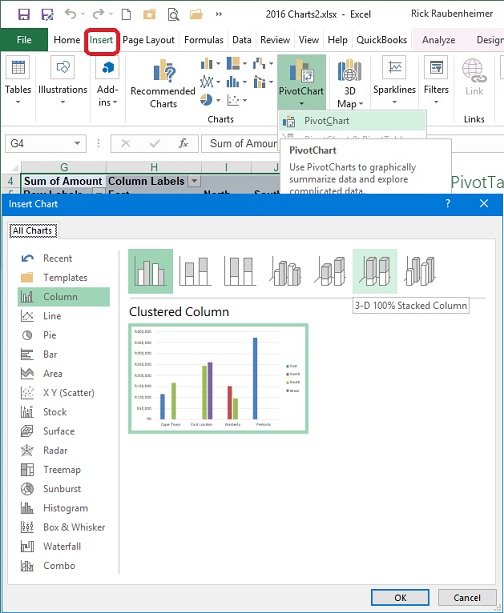Image resolution: width=504 pixels, height=613 pixels.
Task: Click the Redo arrow icon
Action: click(x=99, y=14)
